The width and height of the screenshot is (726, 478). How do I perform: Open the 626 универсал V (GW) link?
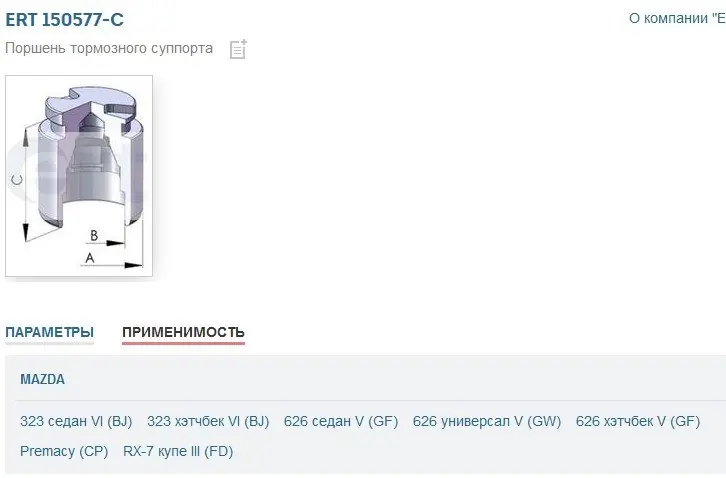tap(487, 421)
